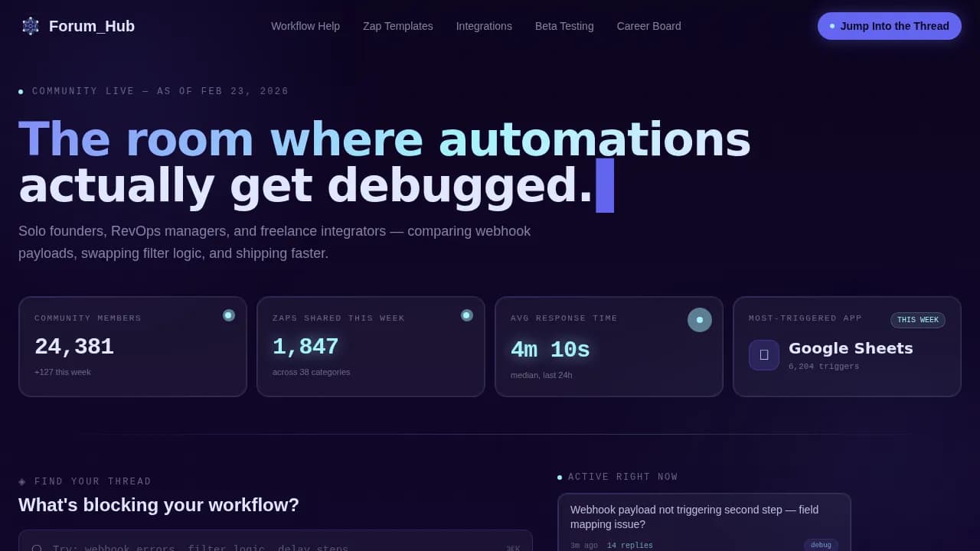Click the search magnifier icon
Screen dimensions: 980x551
point(37,548)
